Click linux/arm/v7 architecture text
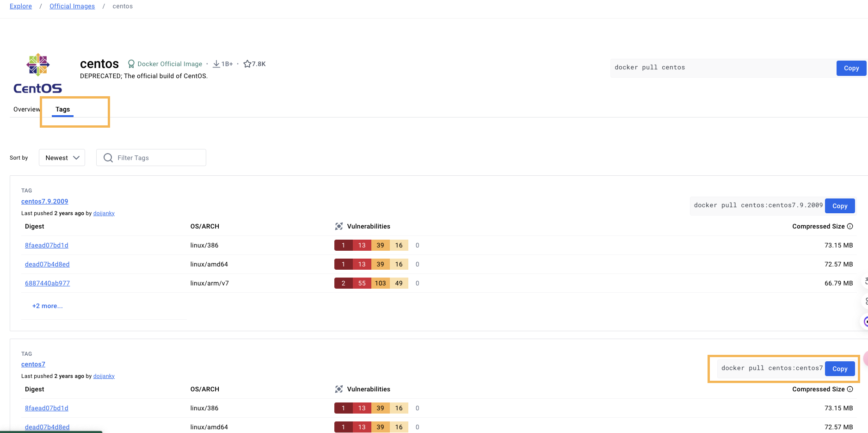 tap(209, 283)
